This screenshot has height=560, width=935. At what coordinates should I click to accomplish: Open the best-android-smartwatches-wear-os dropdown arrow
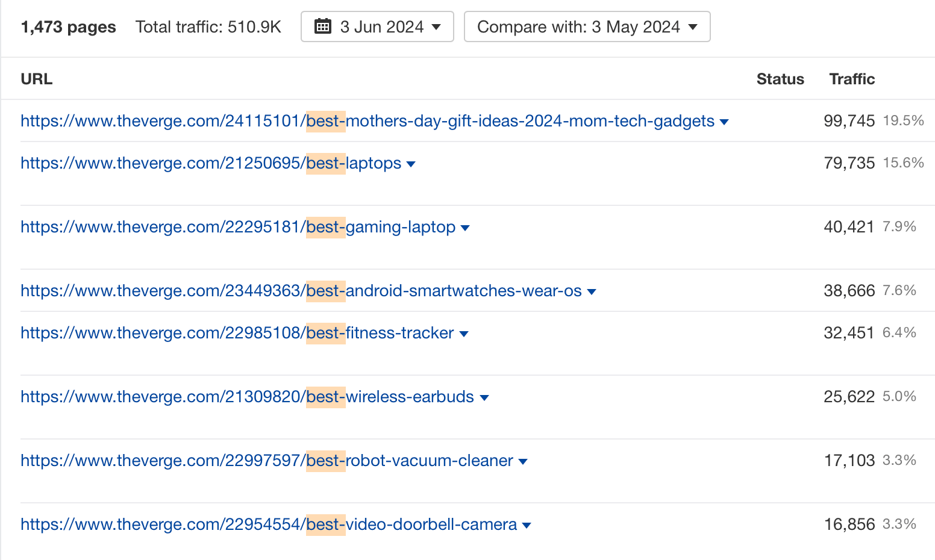(x=592, y=291)
